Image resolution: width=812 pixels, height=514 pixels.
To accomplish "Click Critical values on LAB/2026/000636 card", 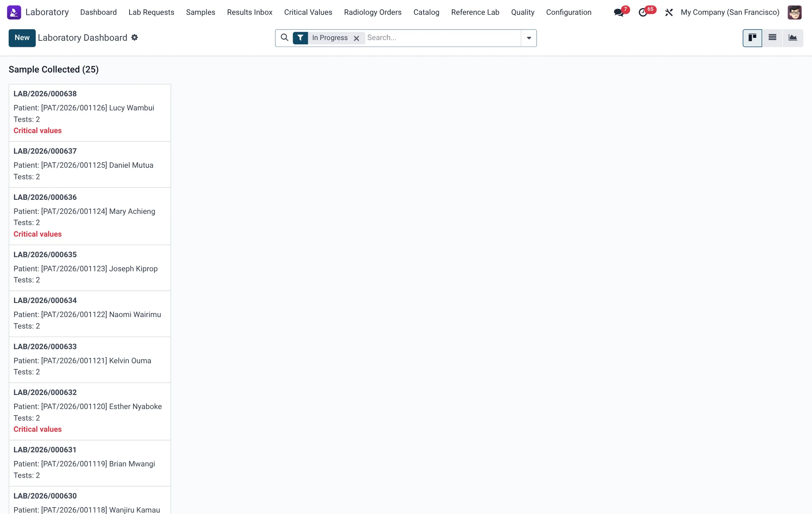I will [x=38, y=234].
